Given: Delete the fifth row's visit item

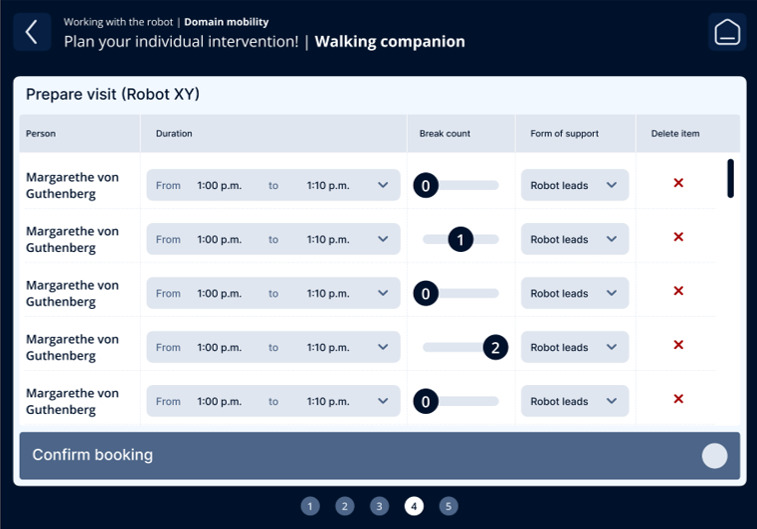Looking at the screenshot, I should (x=678, y=399).
